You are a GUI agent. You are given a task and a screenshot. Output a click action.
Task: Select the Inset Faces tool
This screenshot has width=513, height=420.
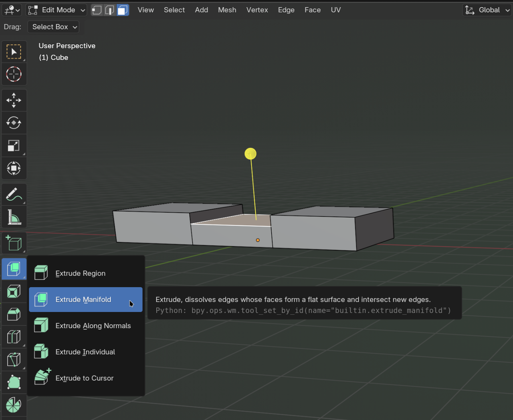point(14,291)
